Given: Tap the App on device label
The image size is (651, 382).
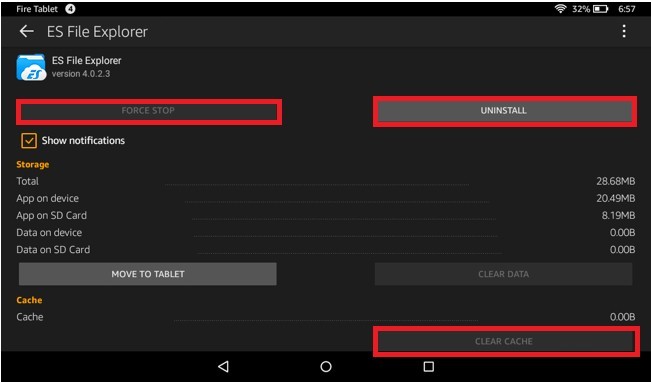Looking at the screenshot, I should pyautogui.click(x=47, y=198).
